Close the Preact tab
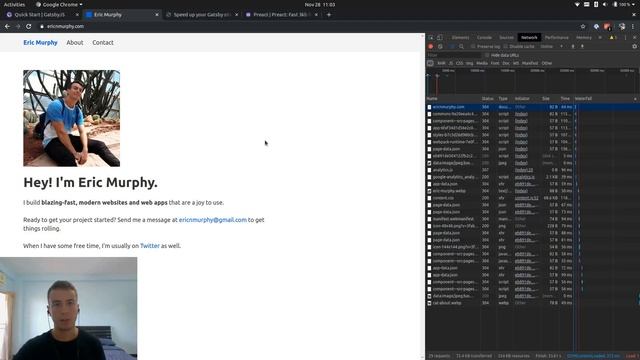 316,15
